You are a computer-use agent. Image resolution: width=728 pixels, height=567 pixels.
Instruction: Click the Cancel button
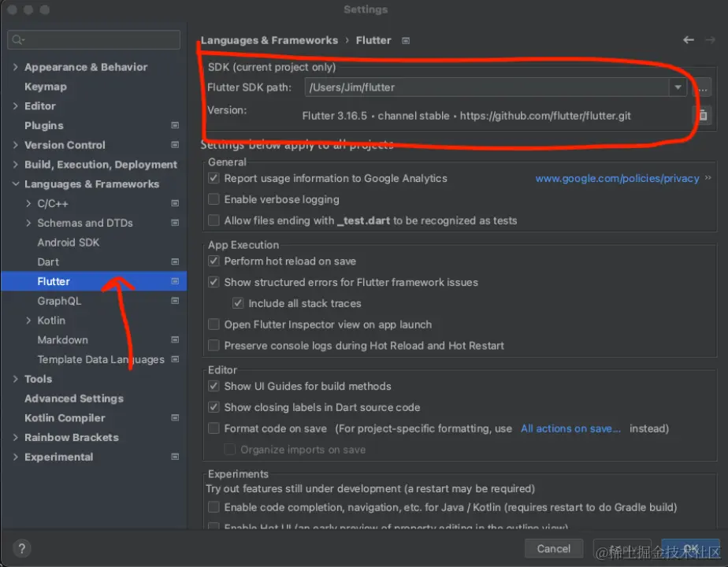pos(553,548)
